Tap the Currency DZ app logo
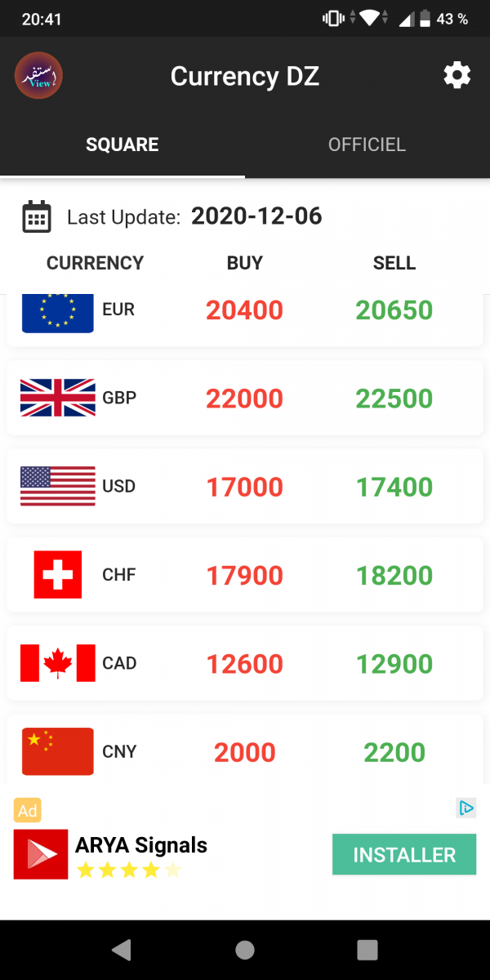This screenshot has width=490, height=980. [x=38, y=76]
